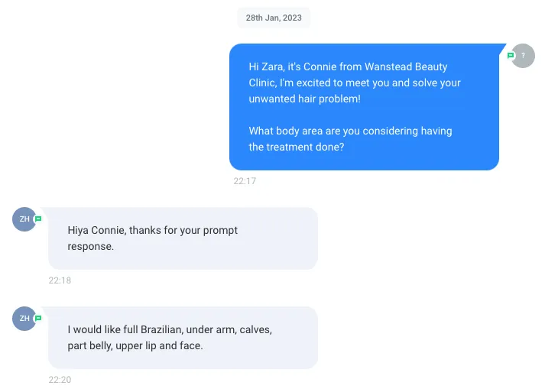The height and width of the screenshot is (392, 558).
Task: Open ZH avatar next to Brazilian message
Action: click(24, 319)
